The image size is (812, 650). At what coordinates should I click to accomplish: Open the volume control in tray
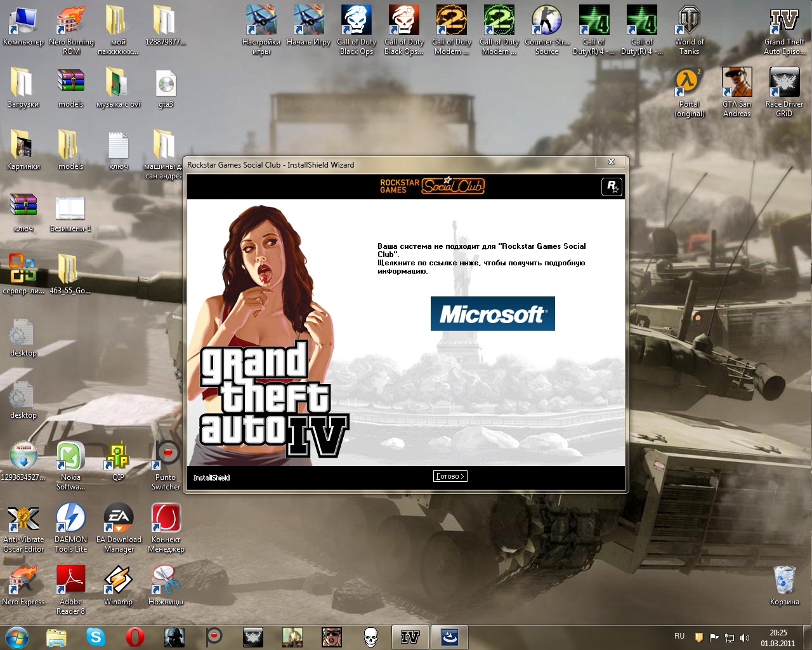click(x=745, y=637)
